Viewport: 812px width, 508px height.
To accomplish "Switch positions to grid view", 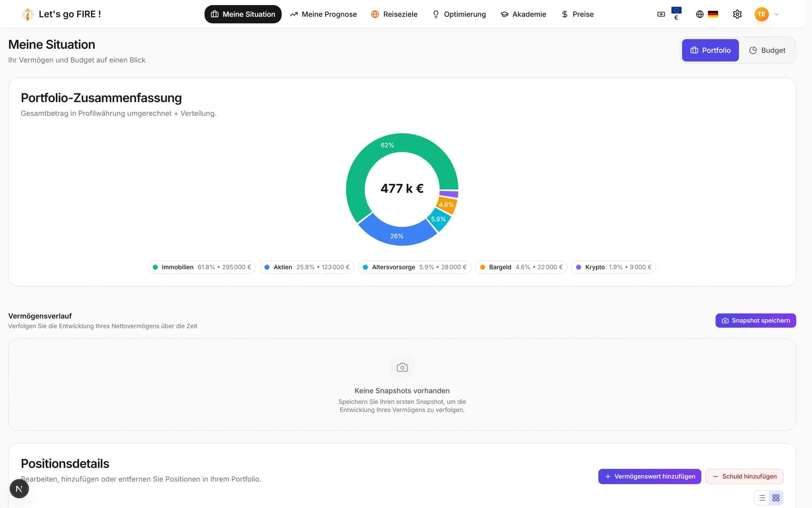I will point(776,498).
